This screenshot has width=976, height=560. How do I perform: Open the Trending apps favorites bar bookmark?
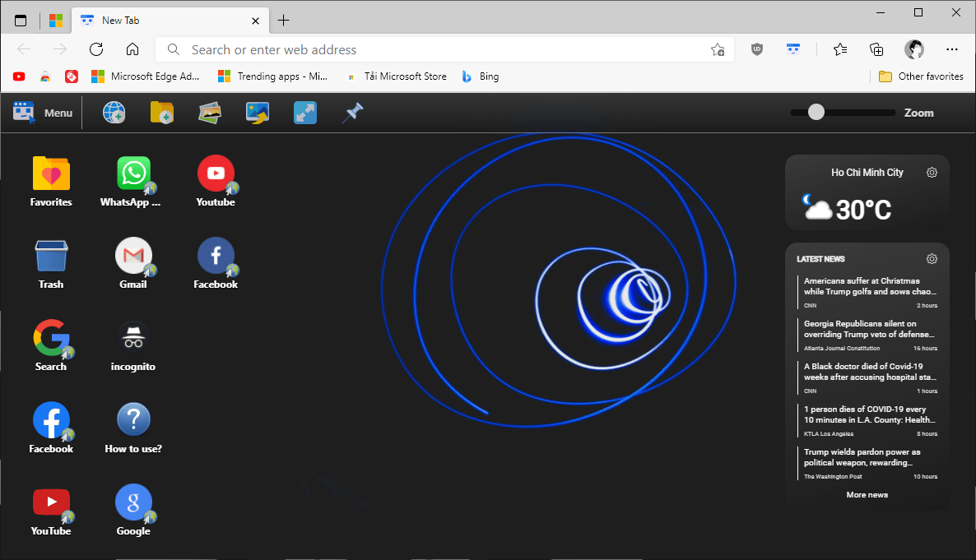point(273,76)
